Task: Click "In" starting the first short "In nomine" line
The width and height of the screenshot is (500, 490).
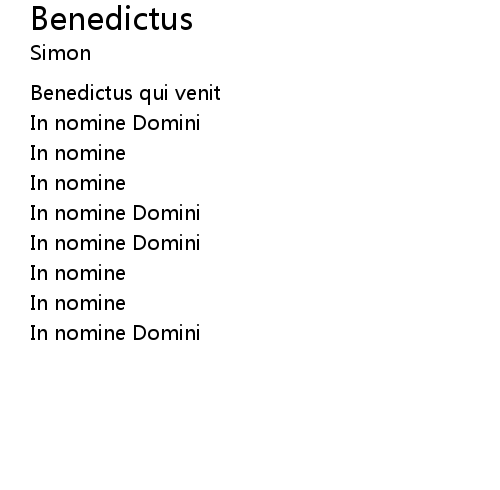Action: tap(39, 153)
